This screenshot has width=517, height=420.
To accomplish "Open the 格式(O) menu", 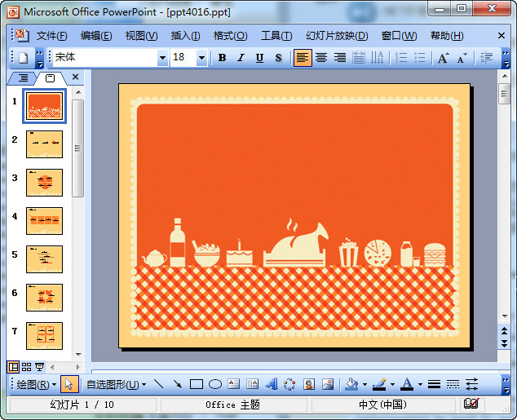I will tap(230, 36).
